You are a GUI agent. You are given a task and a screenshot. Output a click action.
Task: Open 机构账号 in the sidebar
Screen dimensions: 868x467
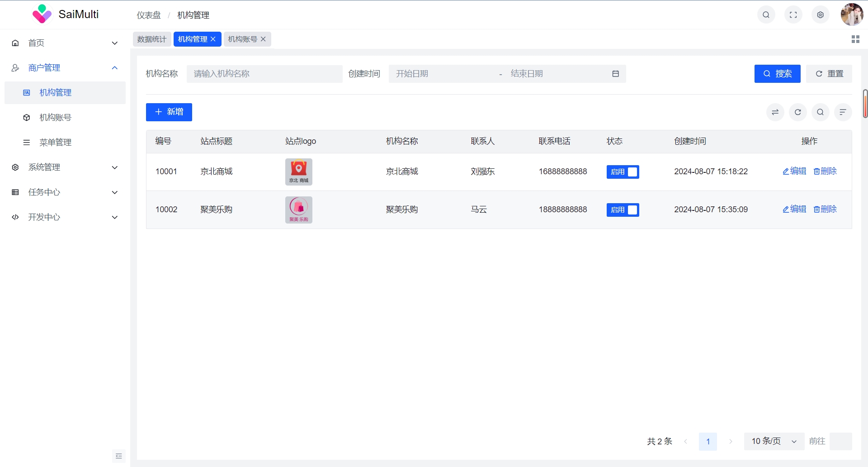click(x=55, y=118)
